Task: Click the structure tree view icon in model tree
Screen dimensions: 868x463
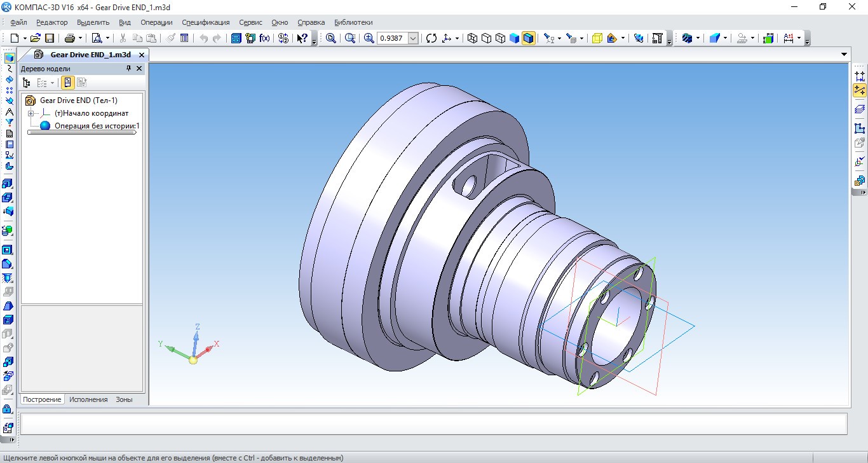Action: [x=26, y=82]
